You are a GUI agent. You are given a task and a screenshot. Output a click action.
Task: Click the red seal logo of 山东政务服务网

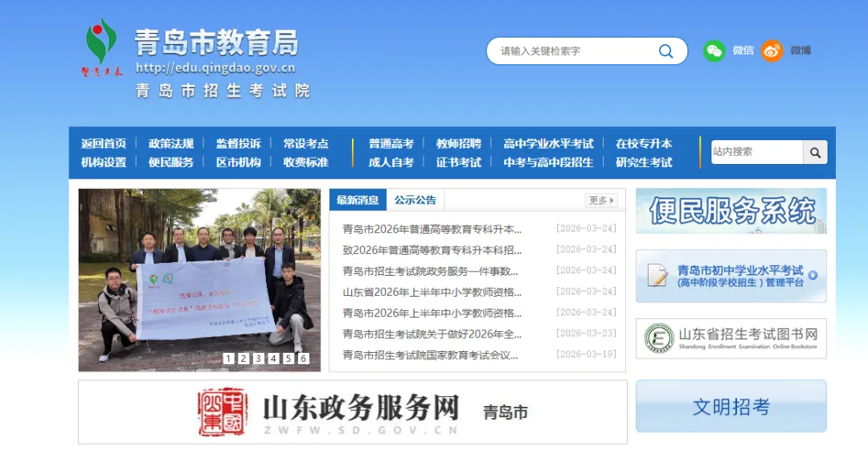pos(223,412)
